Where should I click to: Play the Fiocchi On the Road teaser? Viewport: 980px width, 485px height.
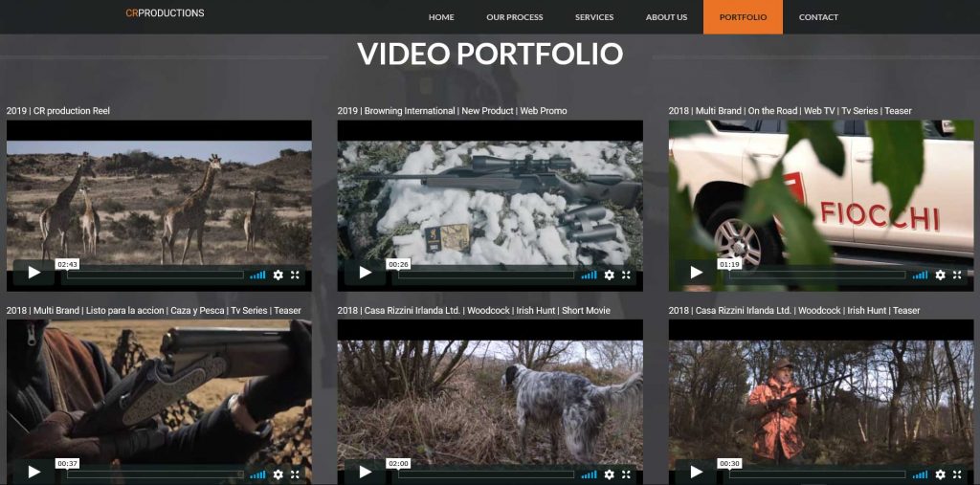pyautogui.click(x=696, y=274)
